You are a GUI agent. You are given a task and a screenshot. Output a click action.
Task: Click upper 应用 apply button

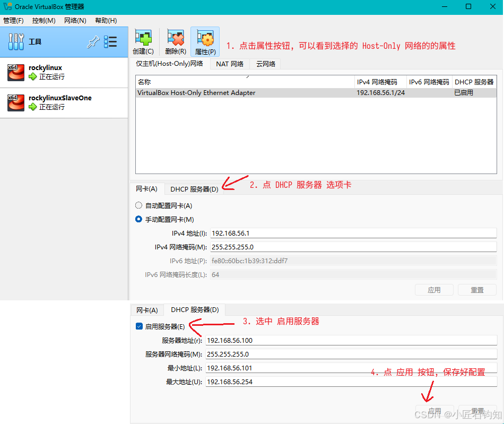[x=434, y=290]
